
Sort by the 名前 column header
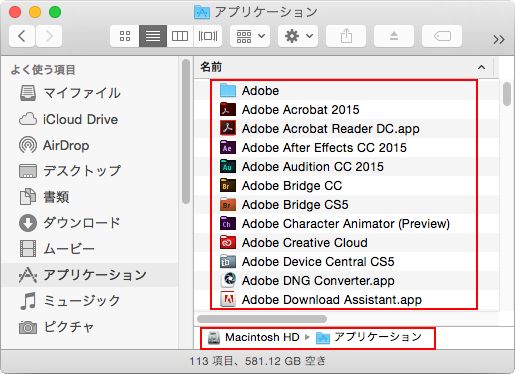343,67
